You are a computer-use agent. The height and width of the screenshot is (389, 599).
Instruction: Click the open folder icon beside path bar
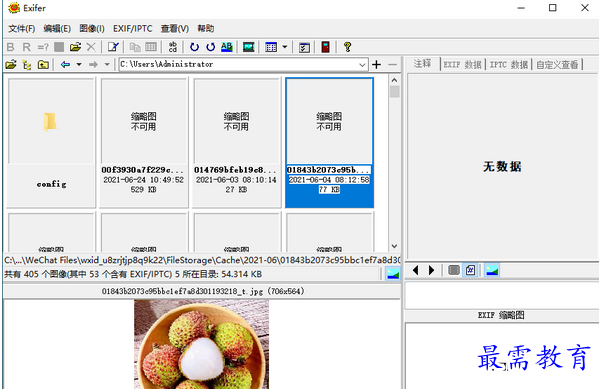[x=11, y=64]
